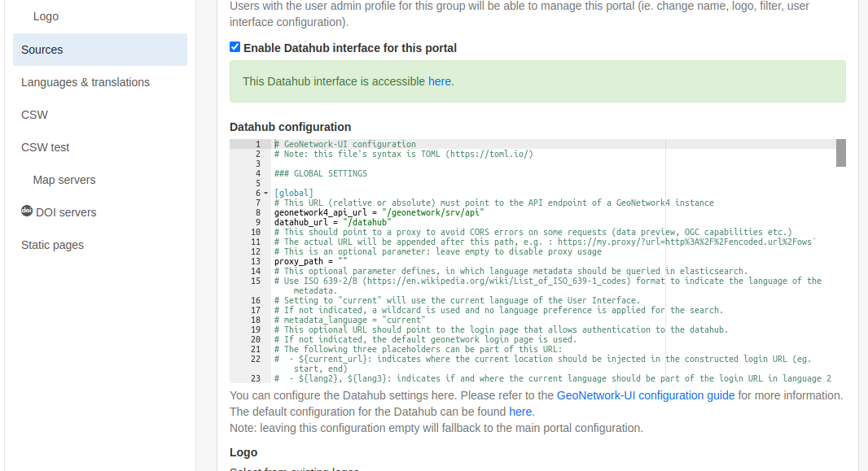
Task: Click here to view the default Datahub configuration
Action: click(x=520, y=412)
